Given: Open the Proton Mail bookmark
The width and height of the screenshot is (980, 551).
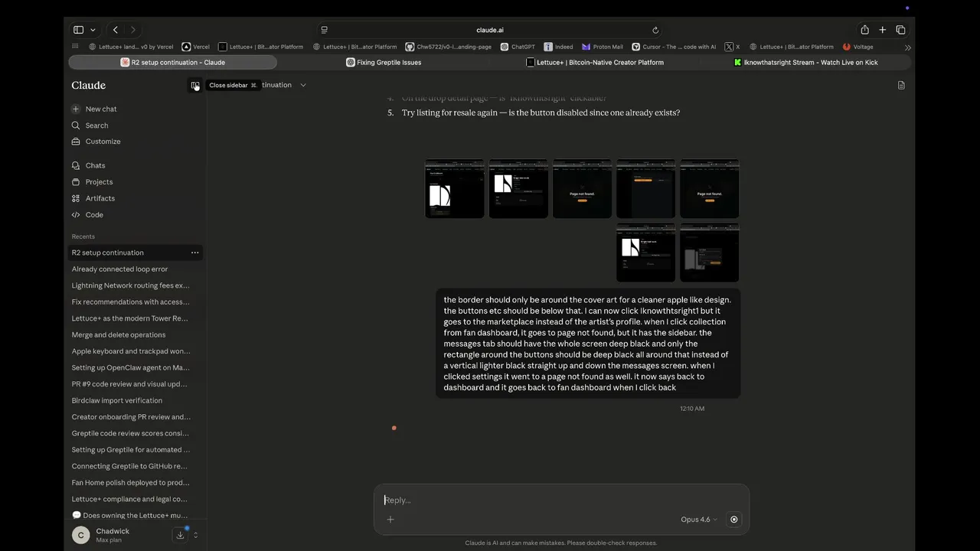Looking at the screenshot, I should [x=603, y=47].
